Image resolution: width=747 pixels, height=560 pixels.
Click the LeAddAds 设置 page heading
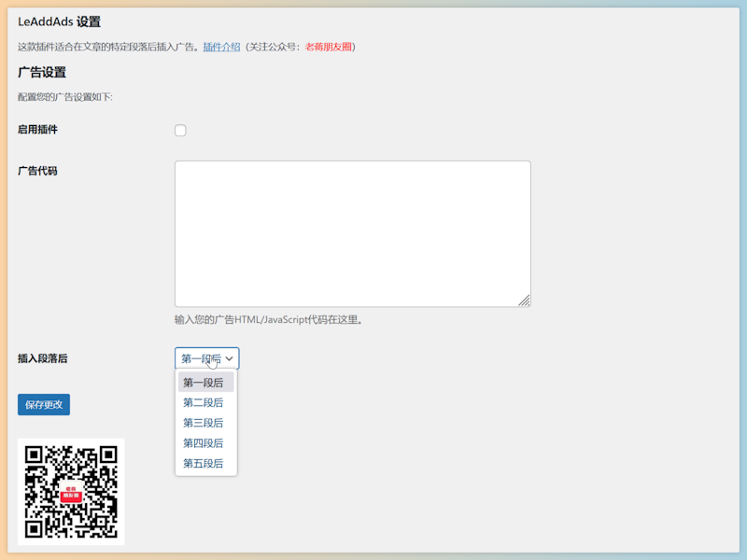59,21
